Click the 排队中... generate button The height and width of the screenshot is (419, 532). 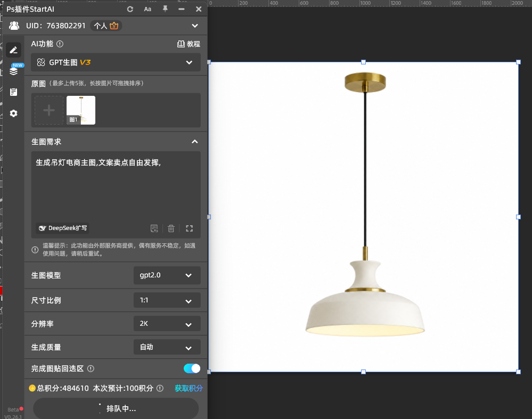116,408
